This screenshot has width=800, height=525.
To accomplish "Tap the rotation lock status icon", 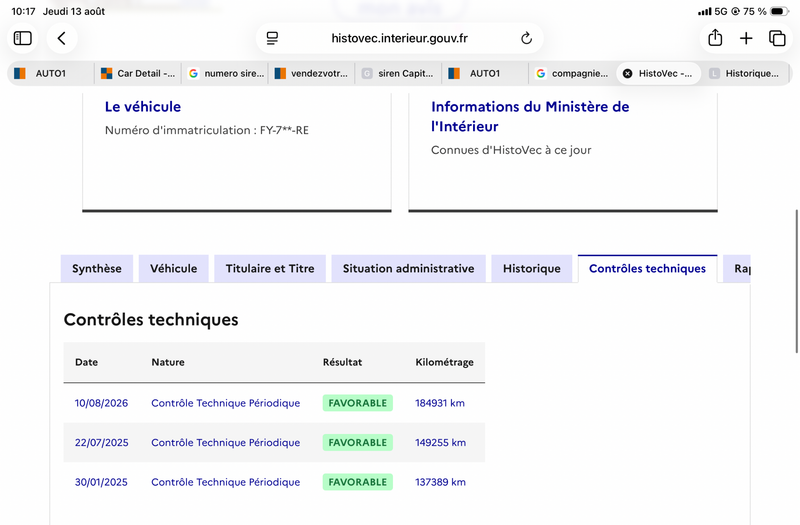I will pos(736,11).
